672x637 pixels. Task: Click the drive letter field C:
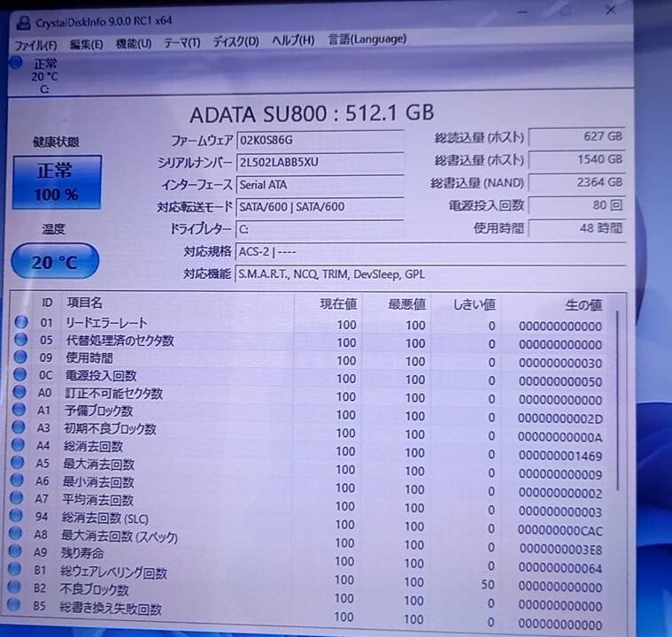[x=320, y=229]
